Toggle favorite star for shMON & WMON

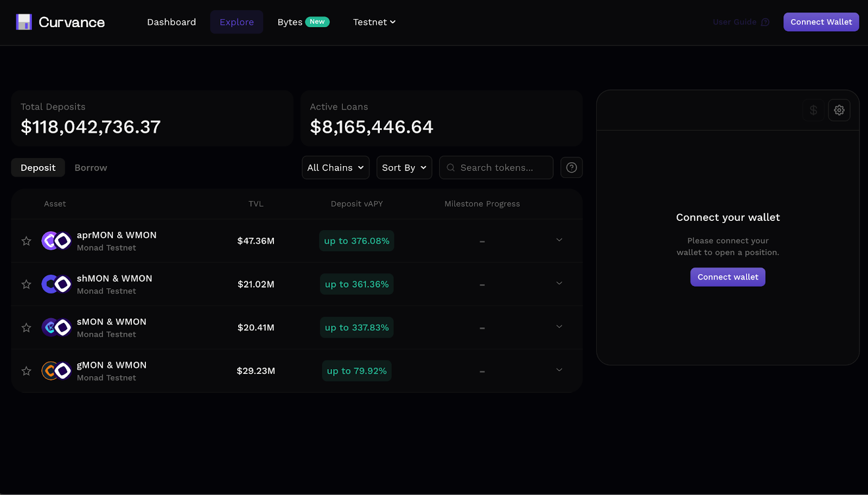click(x=26, y=284)
